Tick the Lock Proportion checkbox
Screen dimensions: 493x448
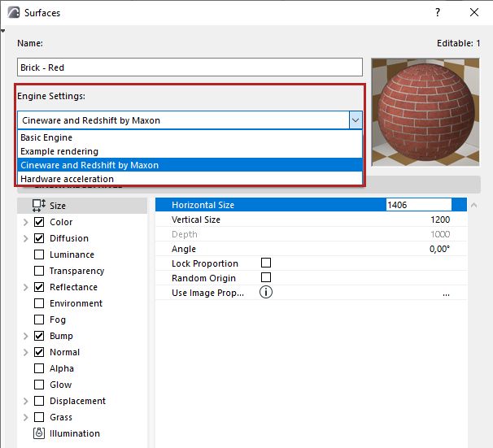[x=266, y=263]
